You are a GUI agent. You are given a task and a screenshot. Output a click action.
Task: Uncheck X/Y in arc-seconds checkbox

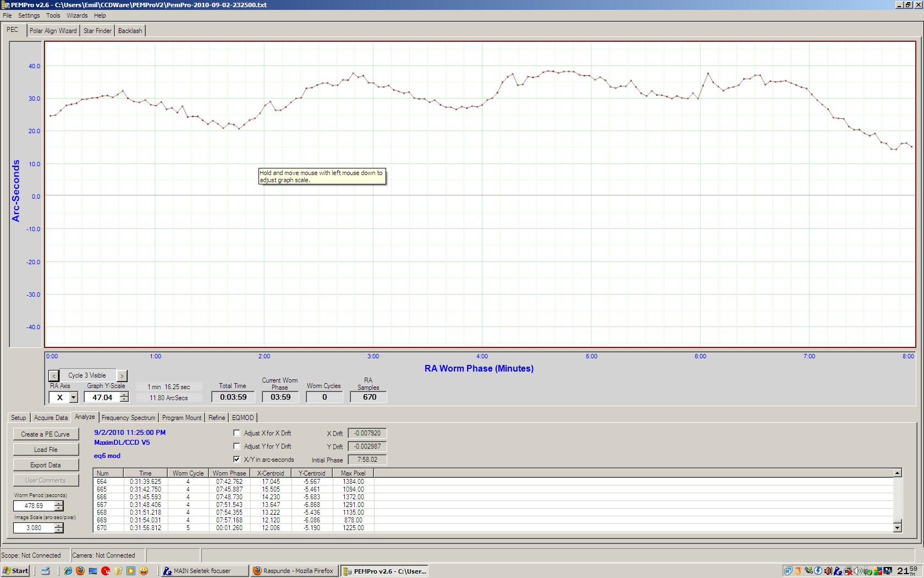click(x=237, y=460)
